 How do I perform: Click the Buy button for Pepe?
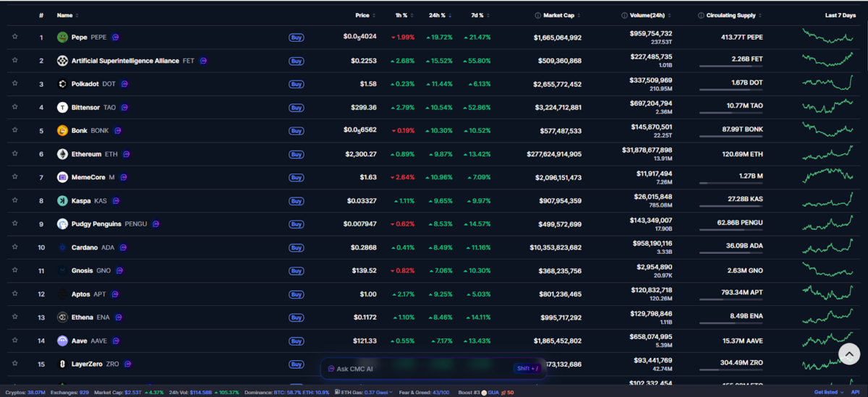(x=296, y=38)
